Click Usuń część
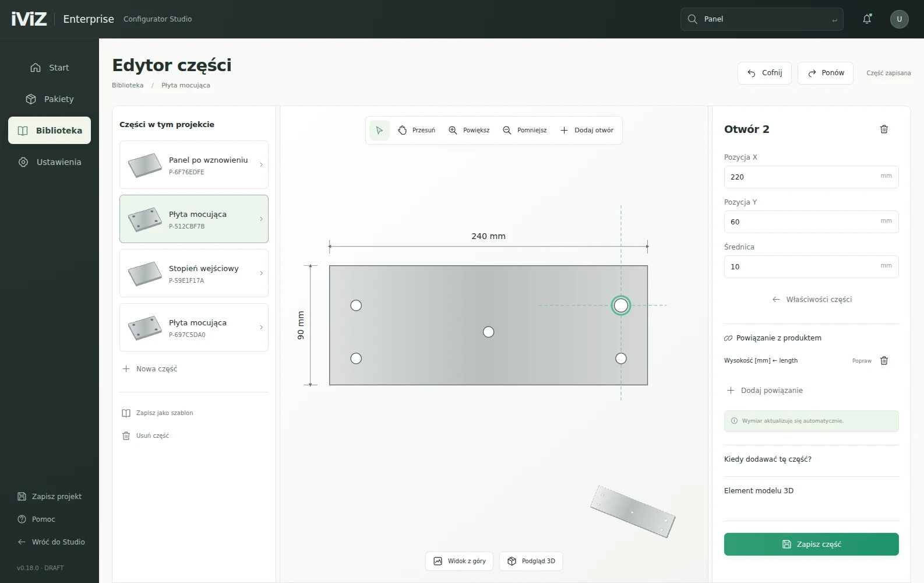Image resolution: width=924 pixels, height=583 pixels. pos(146,436)
